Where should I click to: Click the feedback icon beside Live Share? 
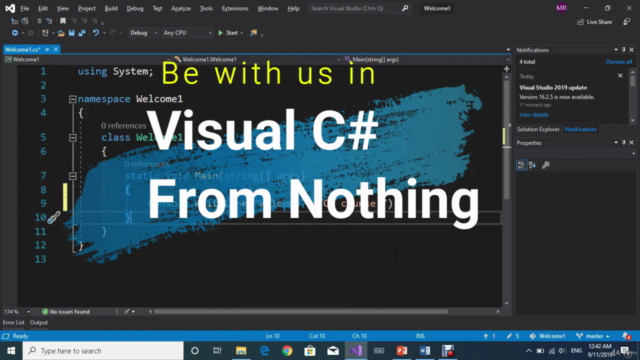point(627,22)
